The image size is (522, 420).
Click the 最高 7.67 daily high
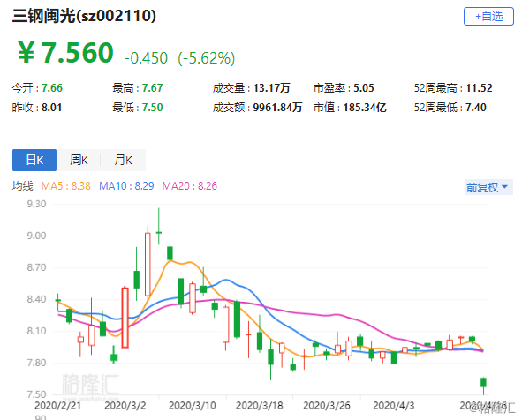138,87
